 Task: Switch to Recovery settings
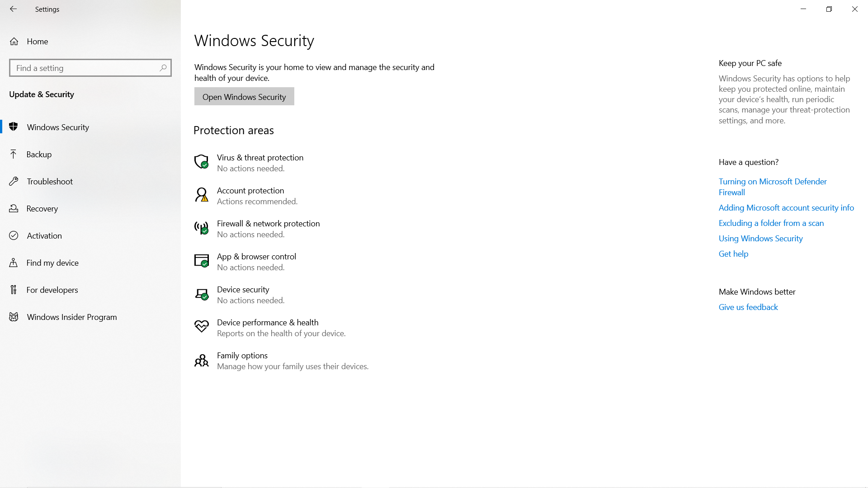(90, 208)
